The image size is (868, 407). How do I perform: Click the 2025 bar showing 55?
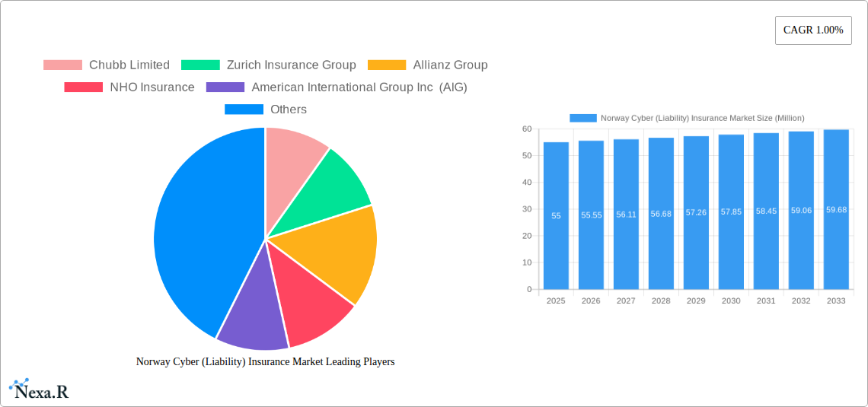(x=557, y=215)
